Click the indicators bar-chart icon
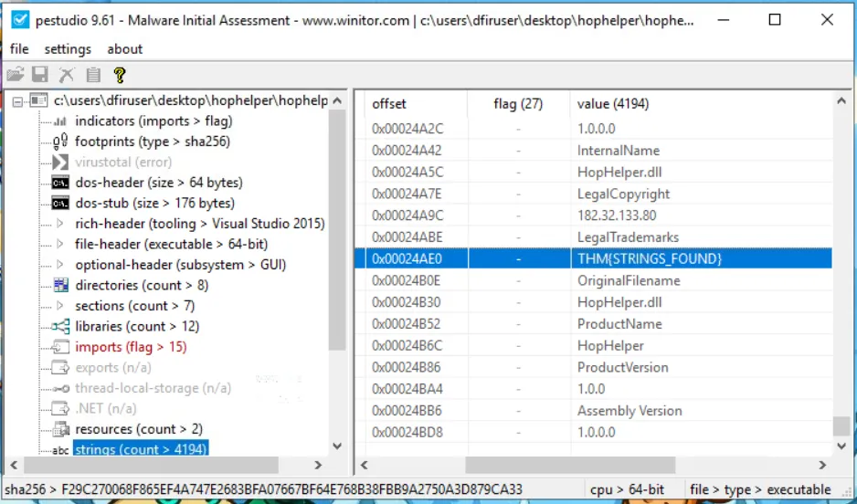The height and width of the screenshot is (504, 857). (x=60, y=121)
